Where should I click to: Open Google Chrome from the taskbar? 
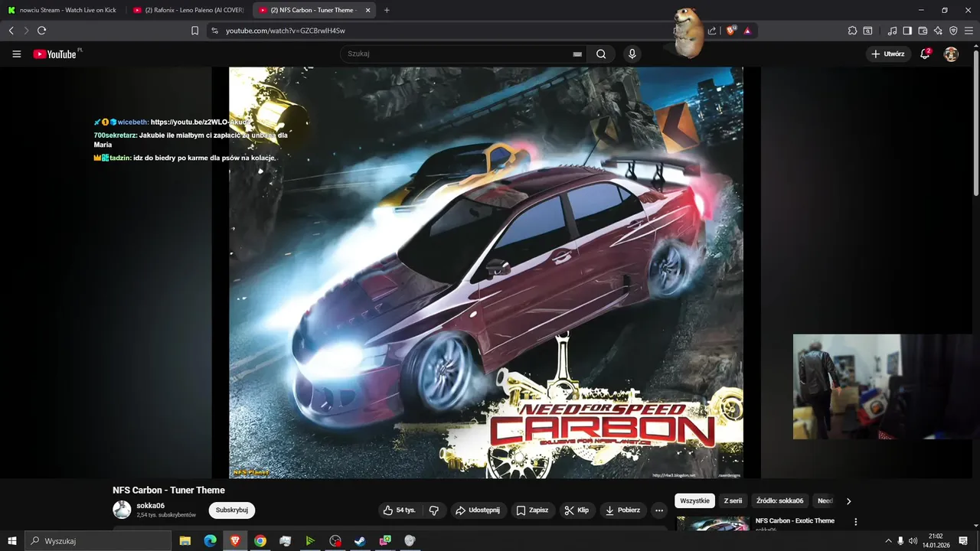point(260,541)
